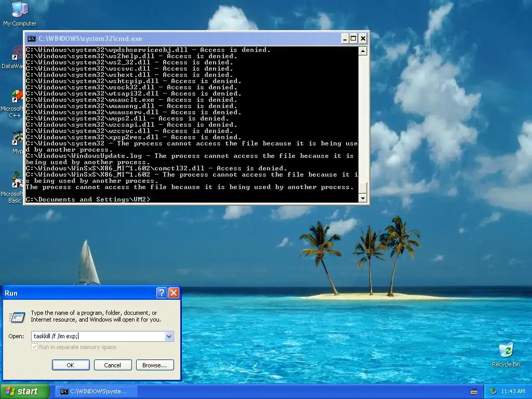
Task: Click the wpdshserviceobj.dll access denied line
Action: (148, 50)
